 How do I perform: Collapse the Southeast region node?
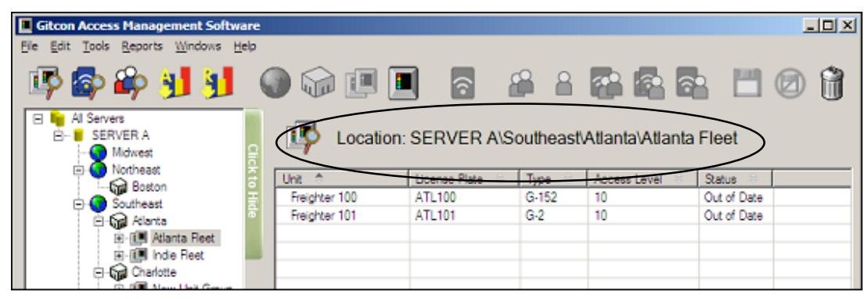pyautogui.click(x=78, y=204)
